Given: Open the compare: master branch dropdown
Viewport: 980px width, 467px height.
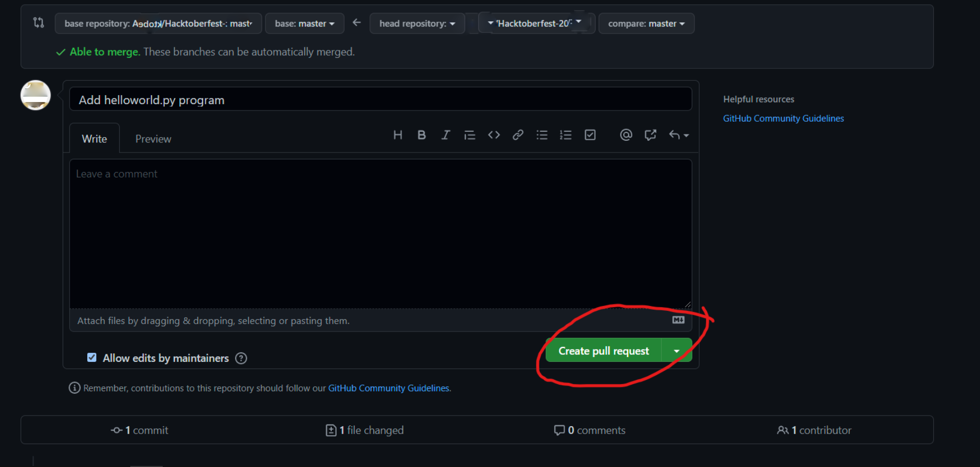Looking at the screenshot, I should point(647,23).
